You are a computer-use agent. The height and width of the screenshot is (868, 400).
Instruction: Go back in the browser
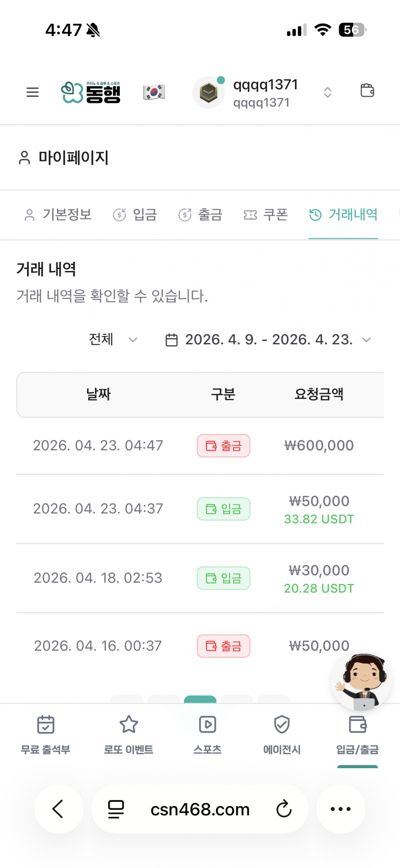pos(58,809)
